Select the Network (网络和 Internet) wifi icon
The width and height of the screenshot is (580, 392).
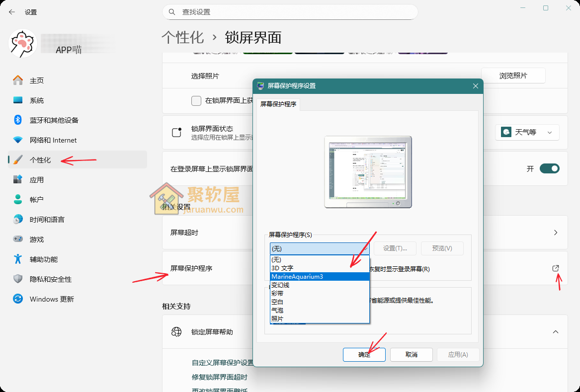(18, 140)
